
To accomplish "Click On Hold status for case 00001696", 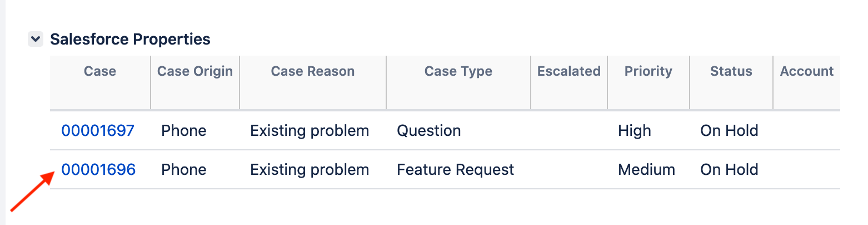I will (729, 170).
